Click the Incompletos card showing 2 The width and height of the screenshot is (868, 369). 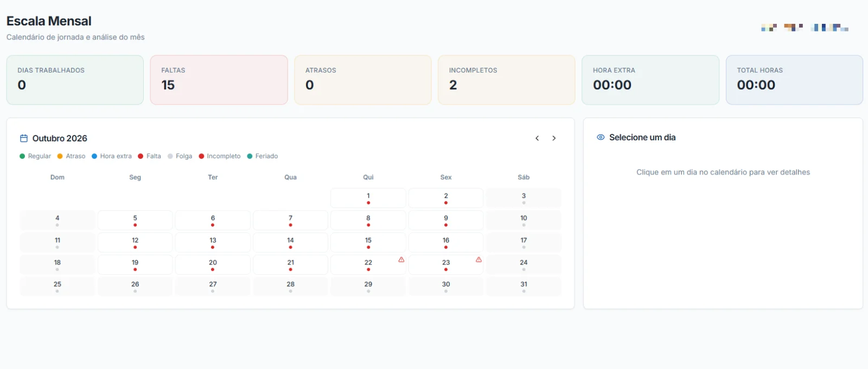(507, 80)
